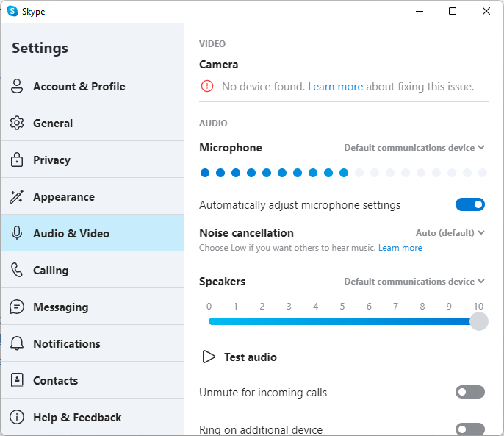The width and height of the screenshot is (504, 436).
Task: Select Audio & Video settings tab
Action: (93, 233)
